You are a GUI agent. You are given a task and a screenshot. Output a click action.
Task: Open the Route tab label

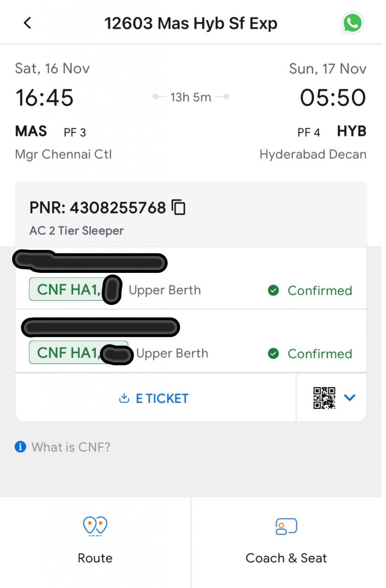[95, 558]
